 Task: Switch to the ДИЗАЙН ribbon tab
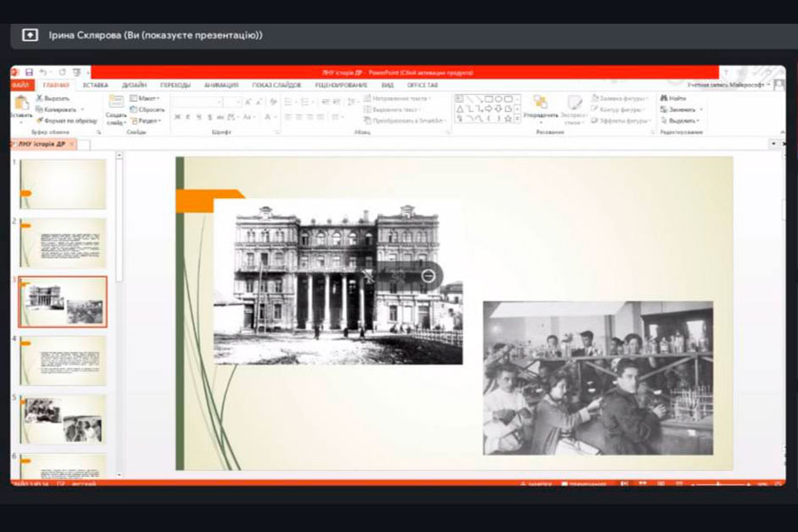(x=135, y=85)
